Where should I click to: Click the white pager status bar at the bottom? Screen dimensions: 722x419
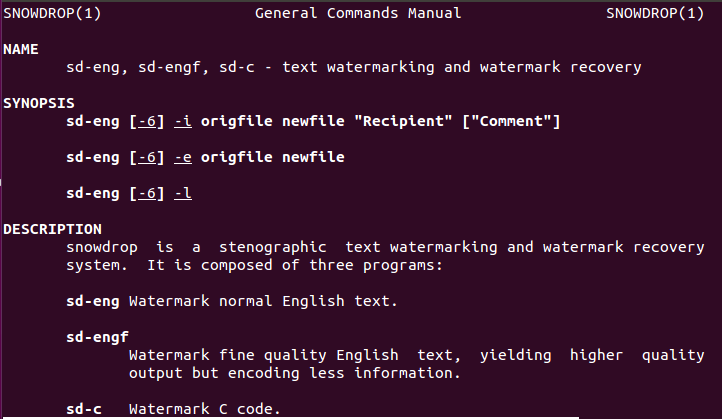(291, 418)
